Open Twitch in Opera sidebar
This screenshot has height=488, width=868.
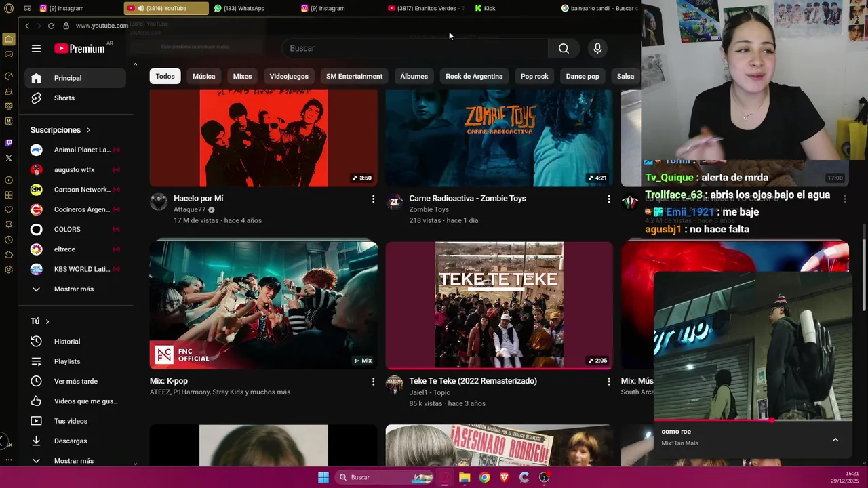tap(9, 143)
